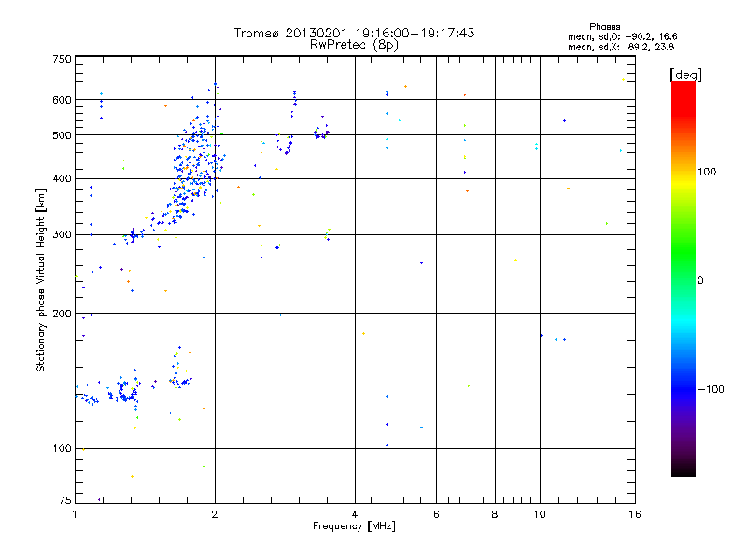
Task: Click the 'Stationary phase Virtual Height [km]' axis title
Action: point(40,280)
